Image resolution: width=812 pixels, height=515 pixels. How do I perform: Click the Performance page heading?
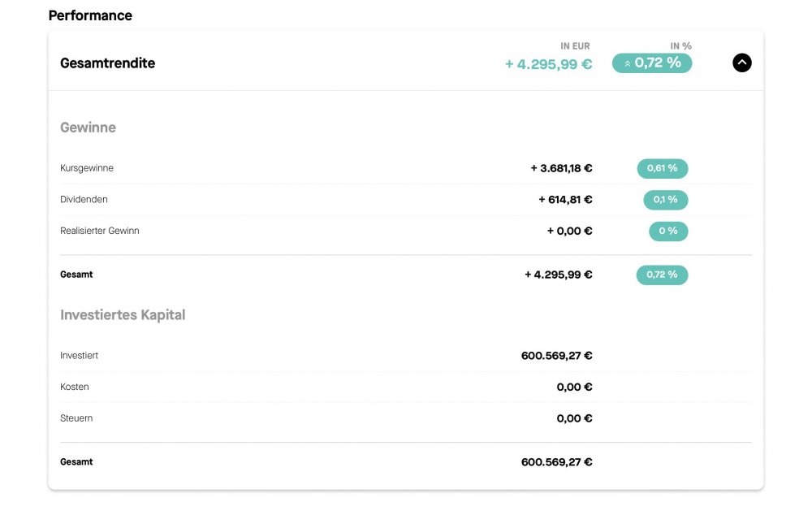point(90,15)
